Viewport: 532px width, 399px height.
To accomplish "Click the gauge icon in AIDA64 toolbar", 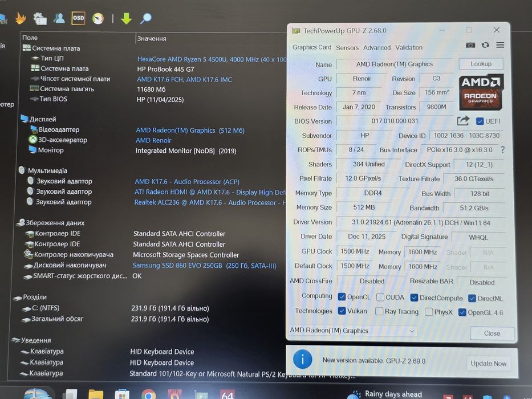I will tap(98, 18).
